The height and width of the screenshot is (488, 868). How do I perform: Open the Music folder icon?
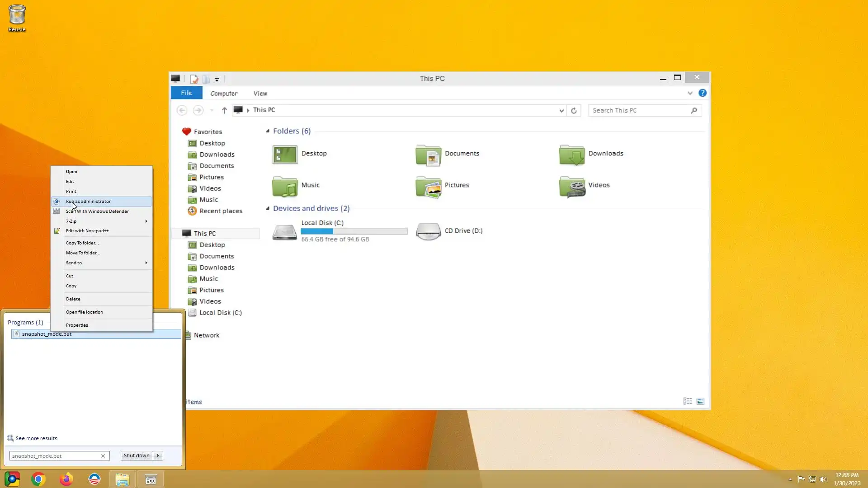tap(285, 186)
